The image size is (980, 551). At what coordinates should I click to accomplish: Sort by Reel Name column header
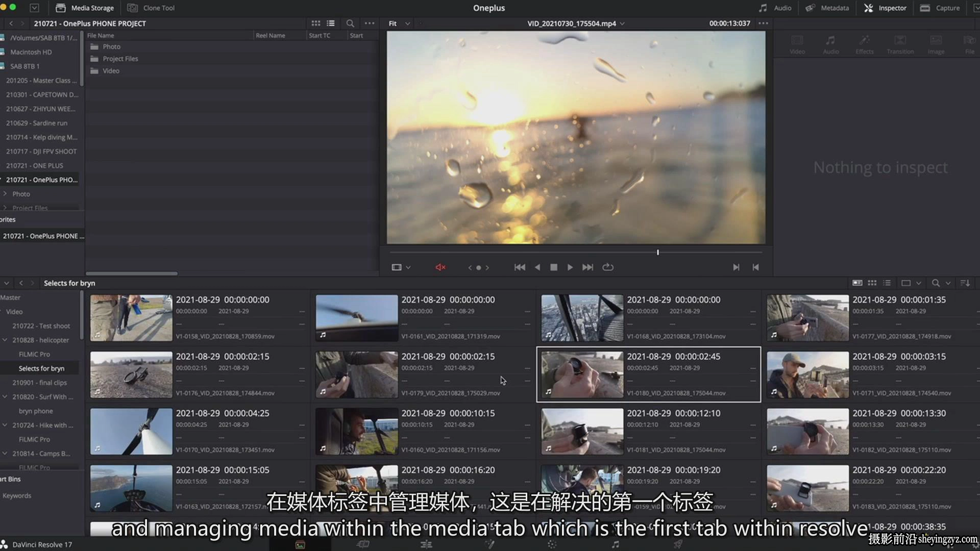[x=271, y=35]
